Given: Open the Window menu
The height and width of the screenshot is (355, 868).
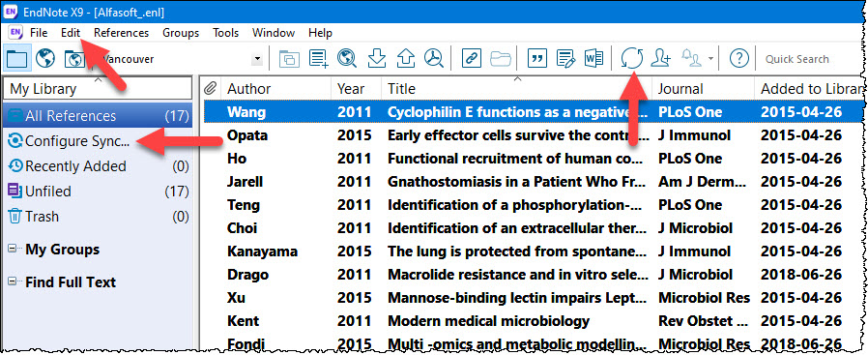Looking at the screenshot, I should click(x=274, y=33).
